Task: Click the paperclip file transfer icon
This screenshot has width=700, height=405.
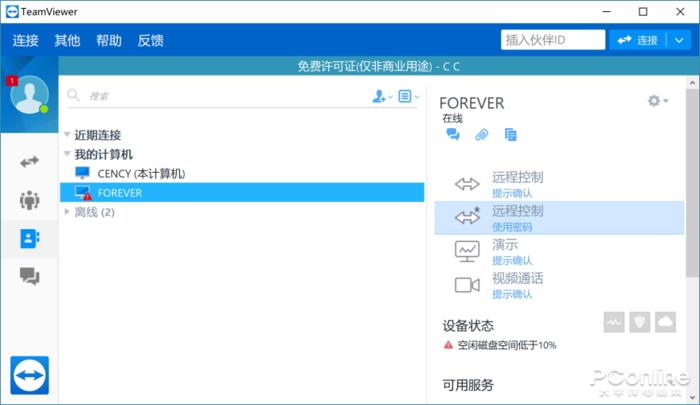Action: click(481, 134)
